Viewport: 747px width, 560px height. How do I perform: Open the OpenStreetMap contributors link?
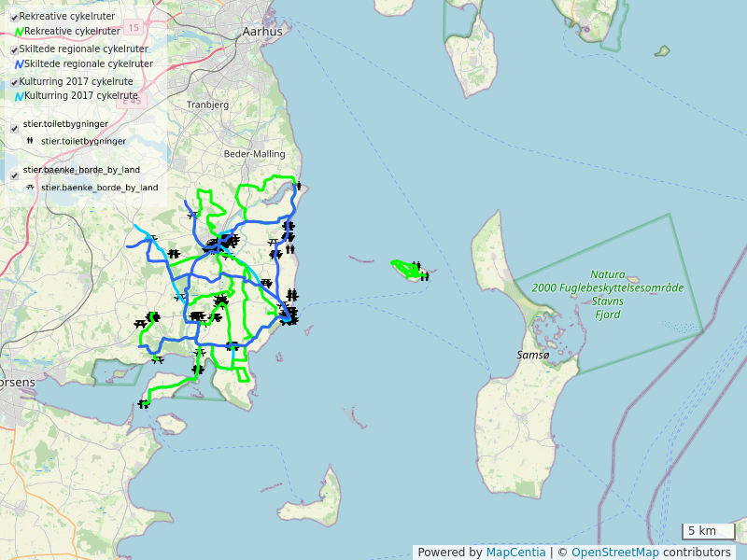click(651, 553)
